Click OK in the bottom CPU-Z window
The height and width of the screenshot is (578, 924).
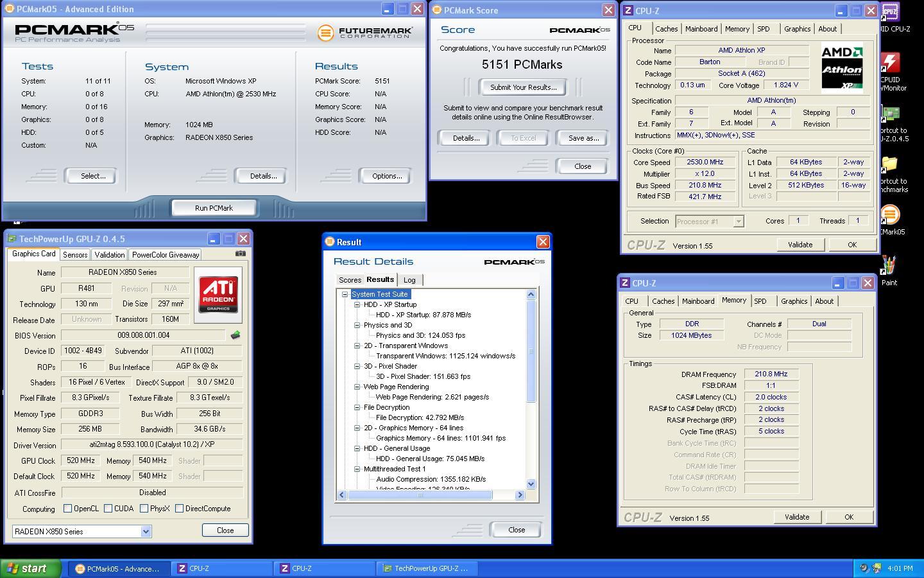click(x=849, y=517)
